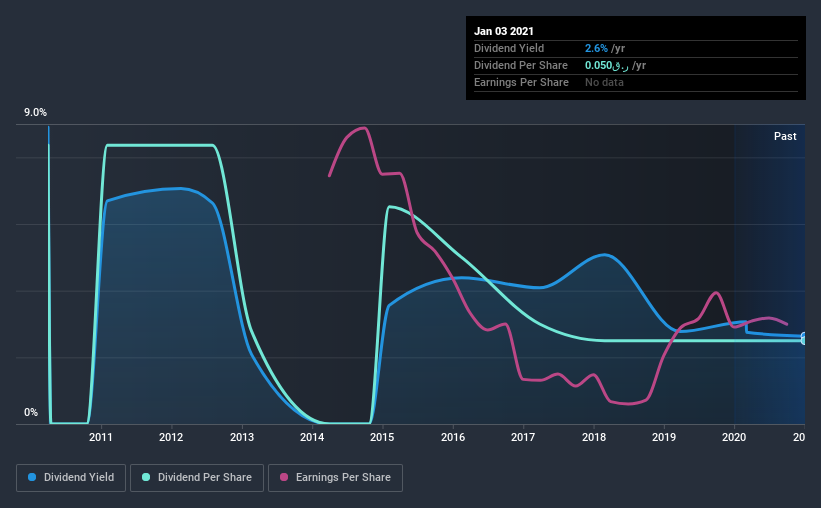Screen dimensions: 821x508
Task: Click the 2017 x-axis label
Action: pos(523,437)
